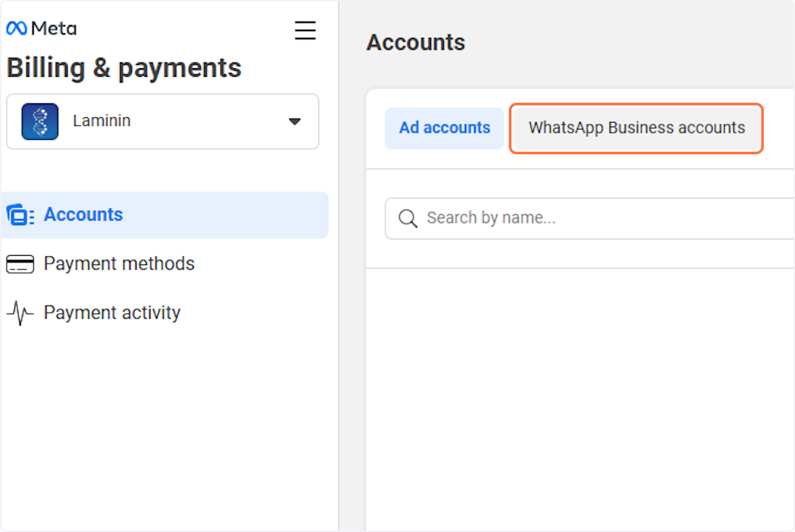795x532 pixels.
Task: Click the Meta logo
Action: pyautogui.click(x=41, y=28)
